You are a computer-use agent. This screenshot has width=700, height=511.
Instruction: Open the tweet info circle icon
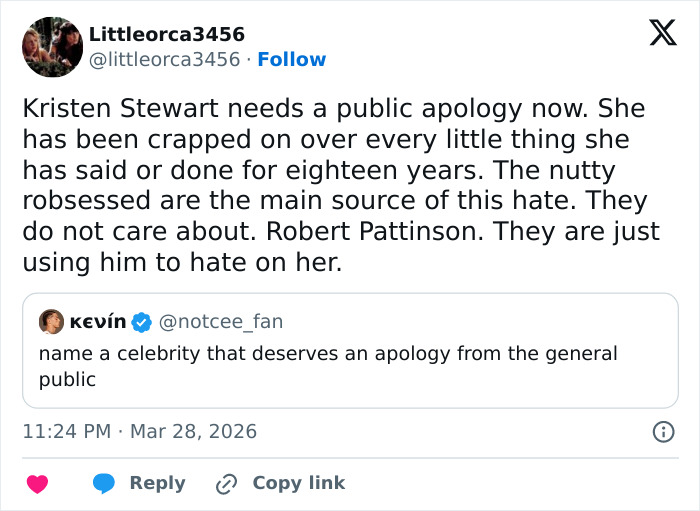pyautogui.click(x=662, y=432)
